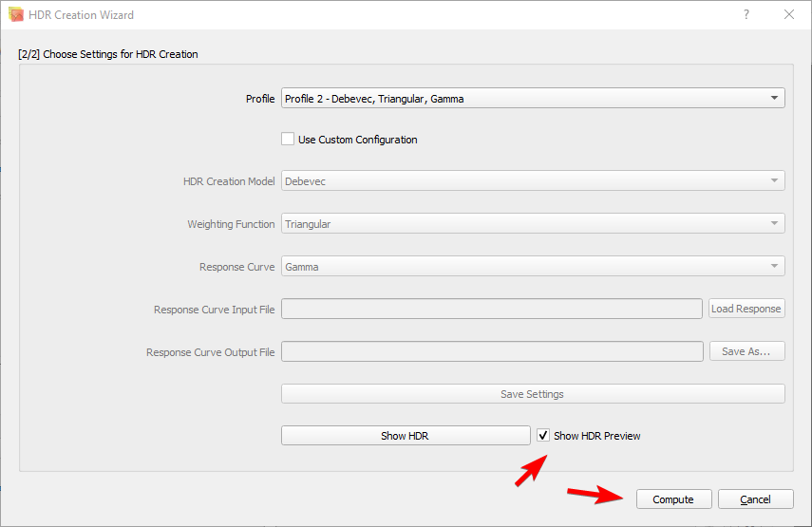Start processing with the Compute button

tap(672, 499)
